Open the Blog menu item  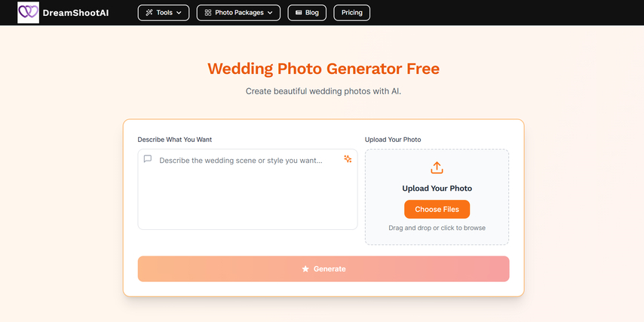[x=307, y=13]
